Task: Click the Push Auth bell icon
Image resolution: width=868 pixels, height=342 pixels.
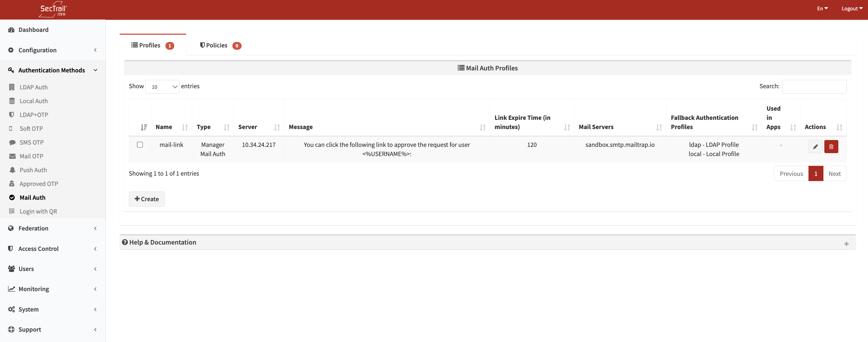Action: click(x=12, y=170)
